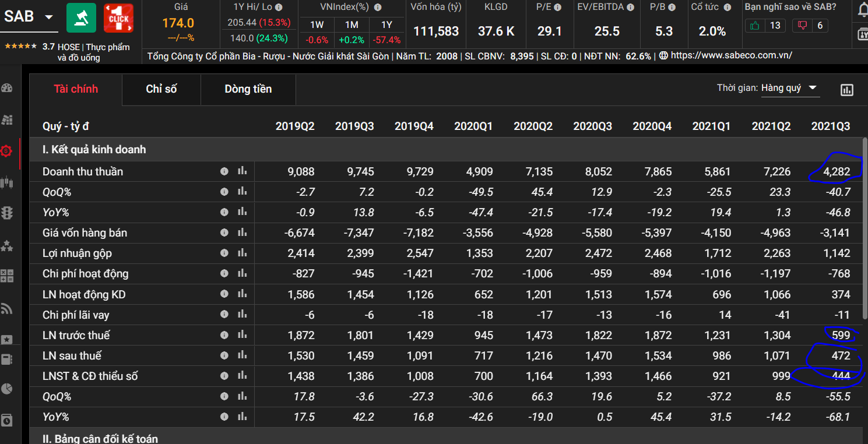Click the 1M VNIndex period label
Viewport: 868px width, 444px height.
click(x=352, y=25)
